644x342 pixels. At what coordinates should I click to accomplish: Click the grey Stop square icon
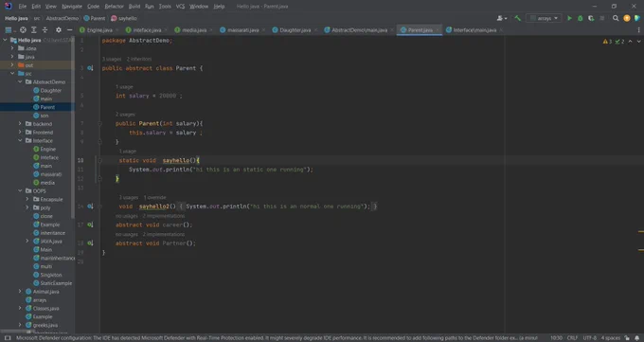click(602, 18)
